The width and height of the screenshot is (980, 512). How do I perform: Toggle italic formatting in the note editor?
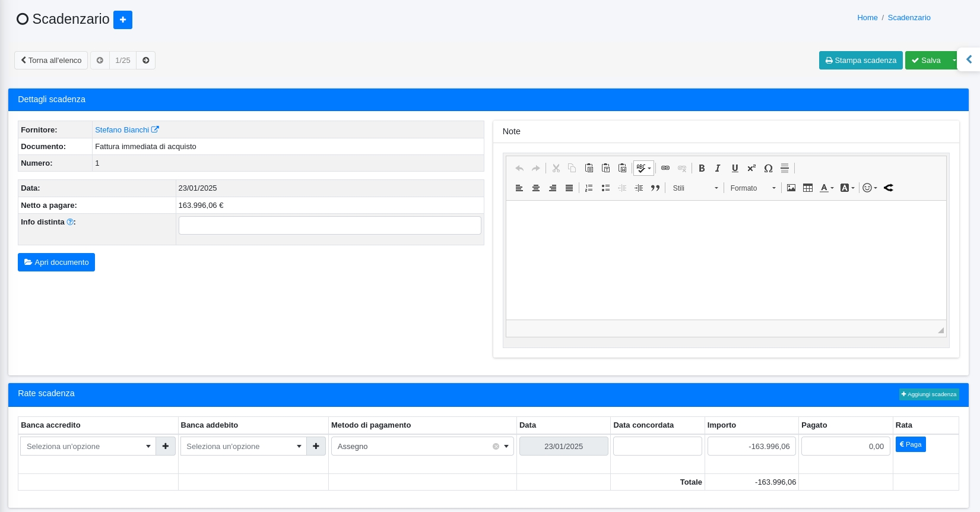point(718,168)
